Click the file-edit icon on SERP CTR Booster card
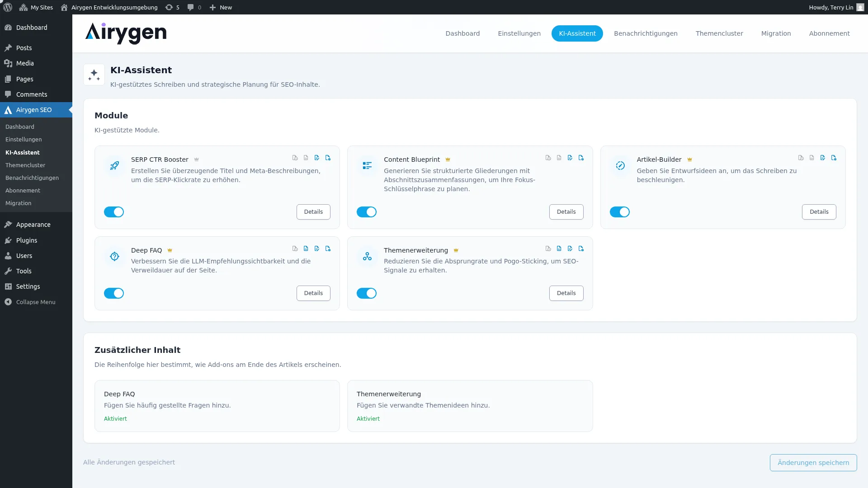 coord(317,158)
